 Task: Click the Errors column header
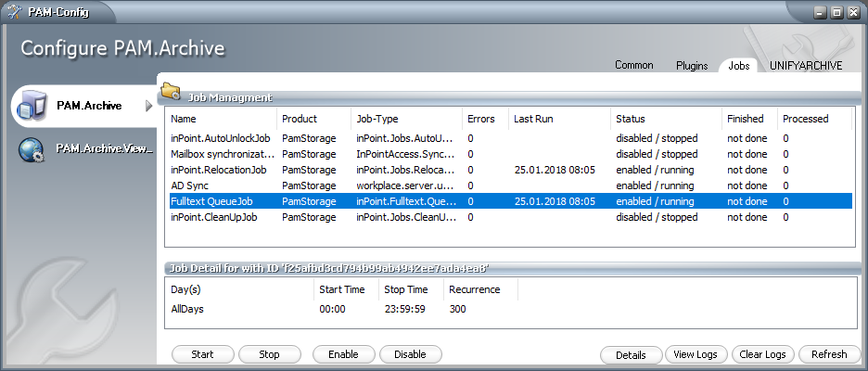click(x=486, y=119)
